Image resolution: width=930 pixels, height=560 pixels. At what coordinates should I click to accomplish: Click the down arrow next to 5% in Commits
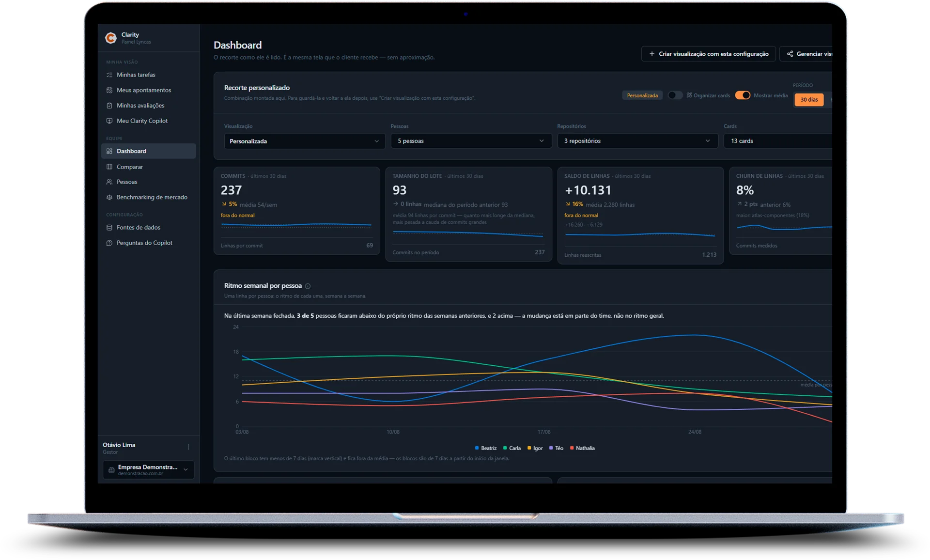tap(224, 204)
